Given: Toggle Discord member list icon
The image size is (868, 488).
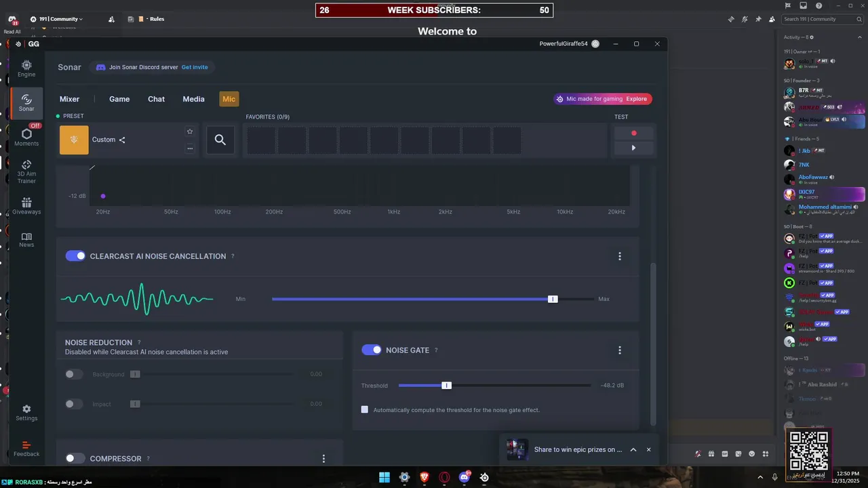Looking at the screenshot, I should click(772, 19).
